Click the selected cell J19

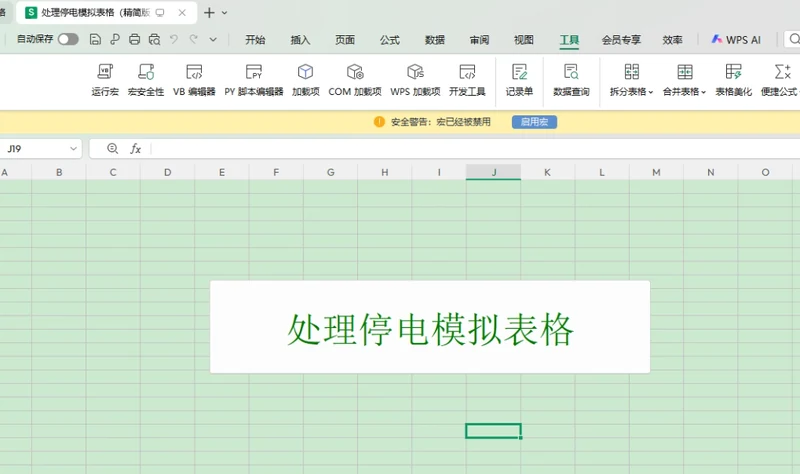pos(493,431)
